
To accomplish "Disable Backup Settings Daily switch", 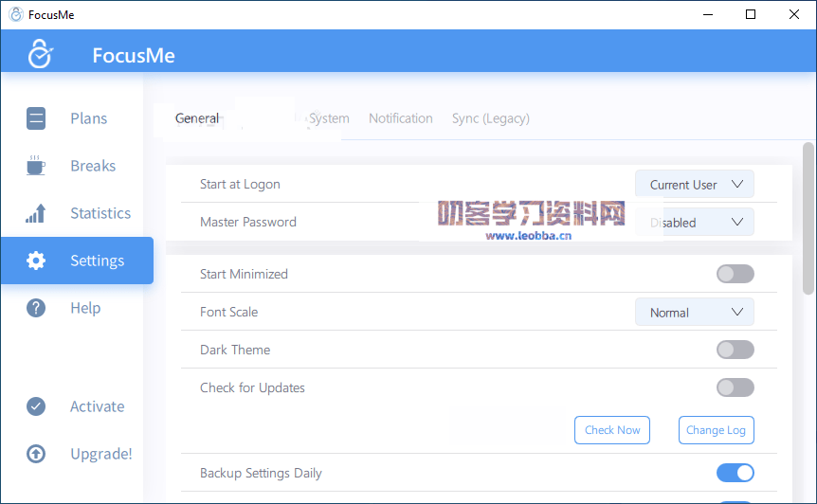I will point(735,473).
